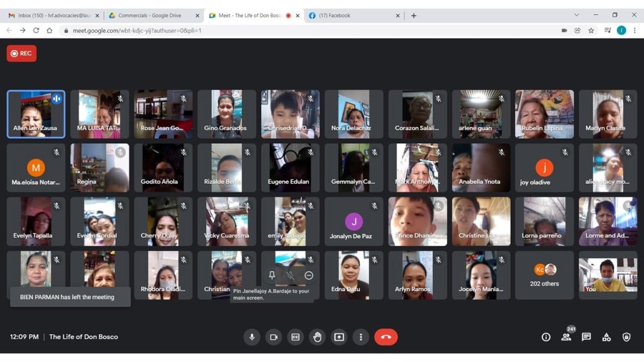Show the participants list with 241 people
The image size is (644, 362).
(566, 337)
